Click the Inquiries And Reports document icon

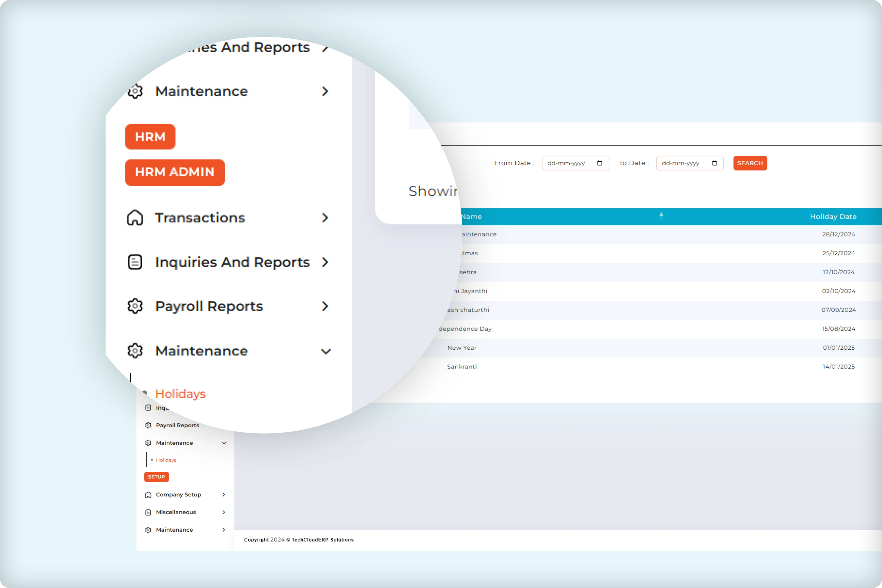click(135, 262)
